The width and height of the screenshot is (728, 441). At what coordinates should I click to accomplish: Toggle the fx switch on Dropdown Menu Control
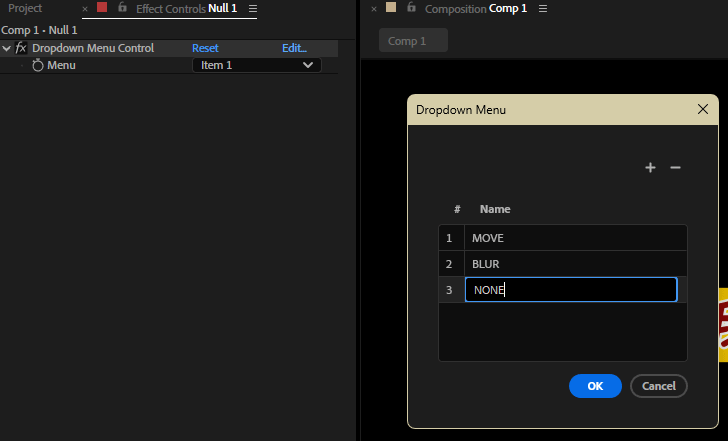pos(21,48)
